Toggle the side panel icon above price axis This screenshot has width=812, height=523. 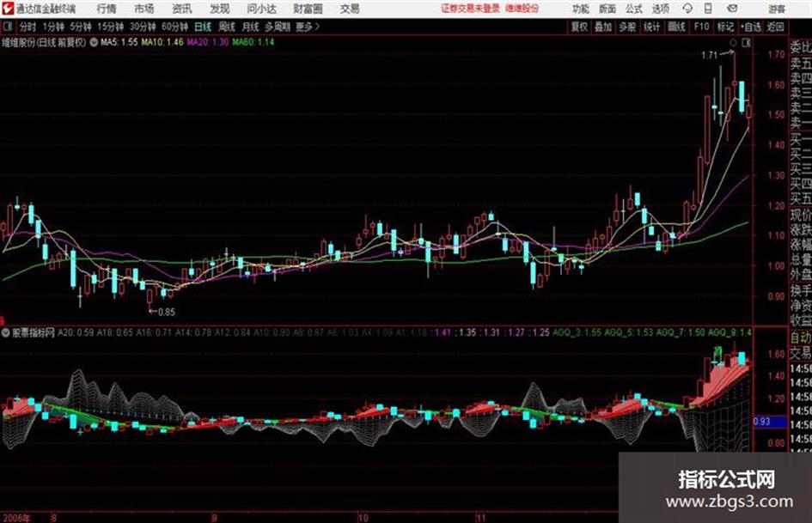[746, 43]
